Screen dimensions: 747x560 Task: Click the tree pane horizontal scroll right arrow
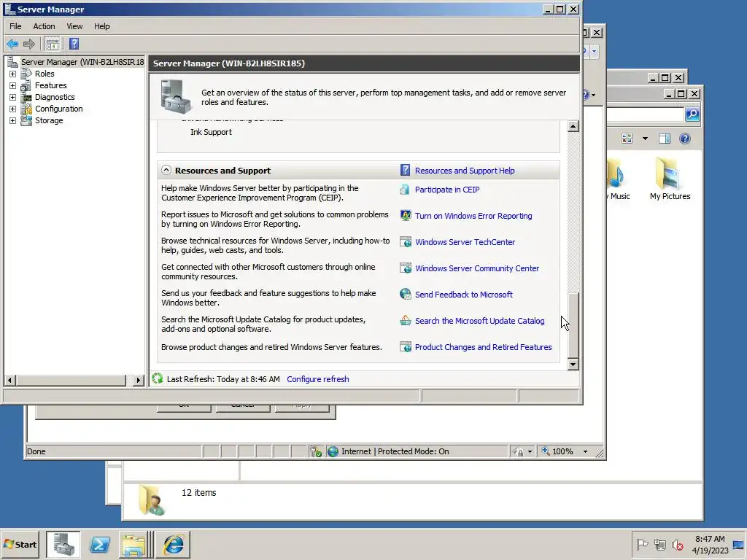click(138, 380)
